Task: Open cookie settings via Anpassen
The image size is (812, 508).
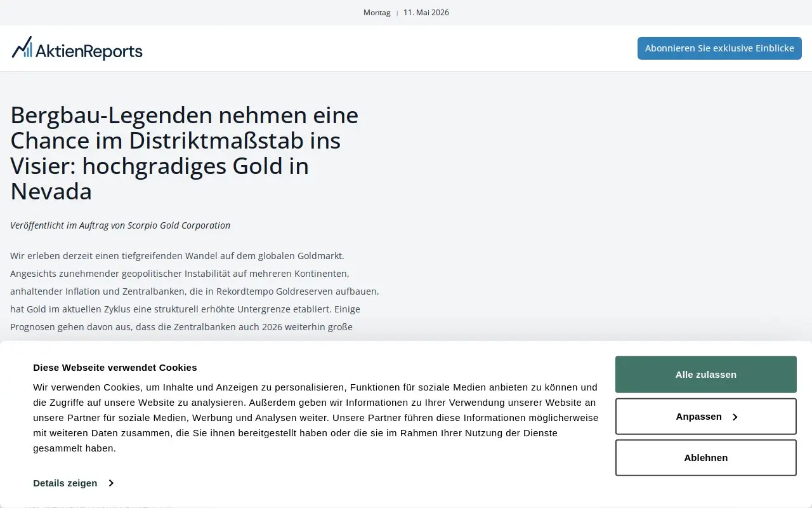Action: tap(706, 417)
